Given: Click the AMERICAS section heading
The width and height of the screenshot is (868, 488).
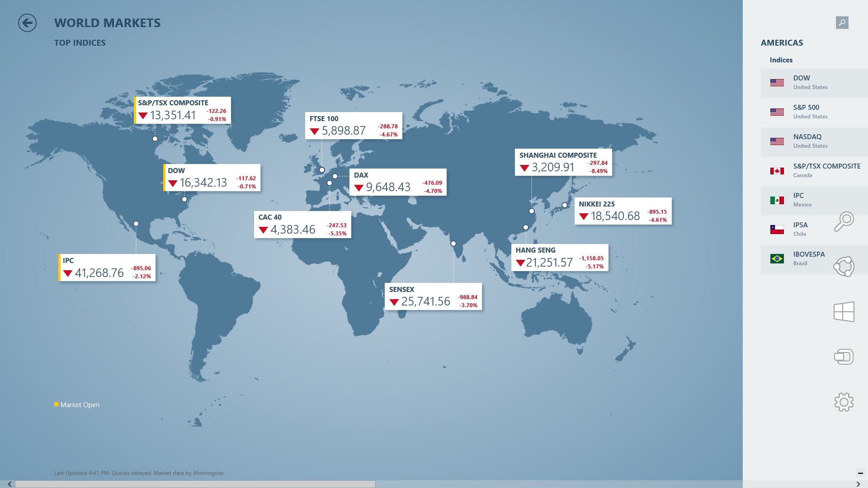Looking at the screenshot, I should click(x=782, y=43).
